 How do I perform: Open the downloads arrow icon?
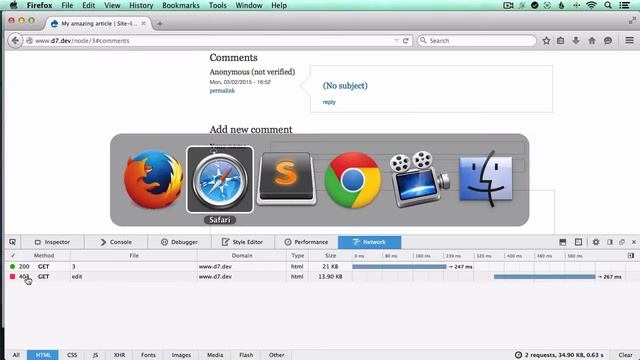[x=576, y=40]
